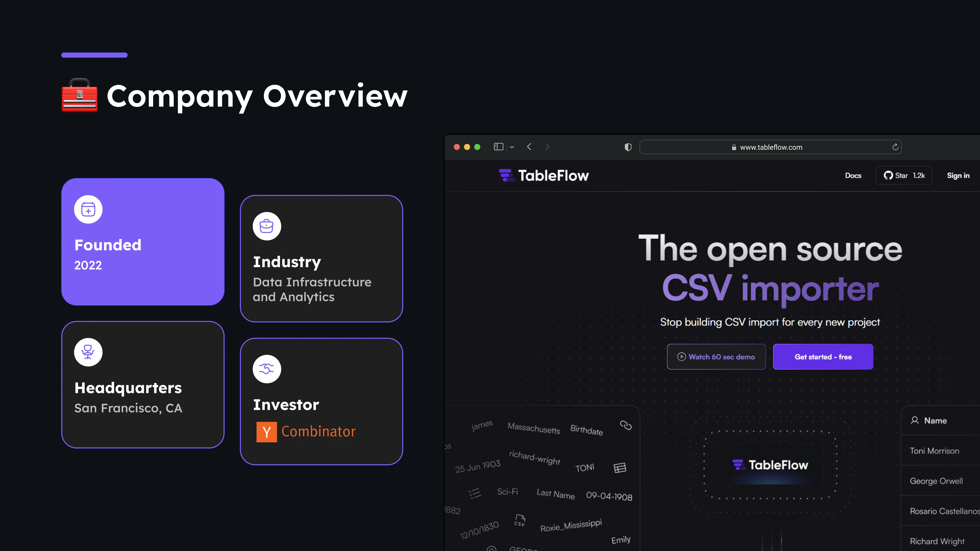Select the Rosario Castellanos row

940,511
